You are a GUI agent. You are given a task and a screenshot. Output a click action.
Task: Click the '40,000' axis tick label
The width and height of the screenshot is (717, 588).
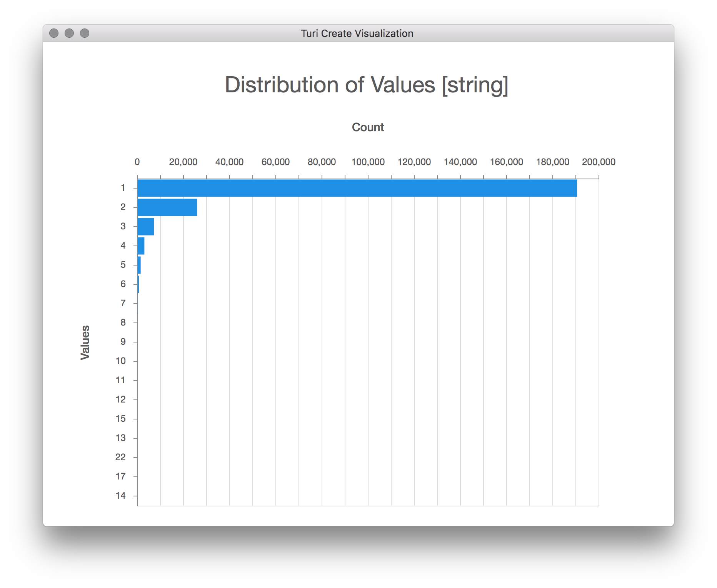pos(229,162)
